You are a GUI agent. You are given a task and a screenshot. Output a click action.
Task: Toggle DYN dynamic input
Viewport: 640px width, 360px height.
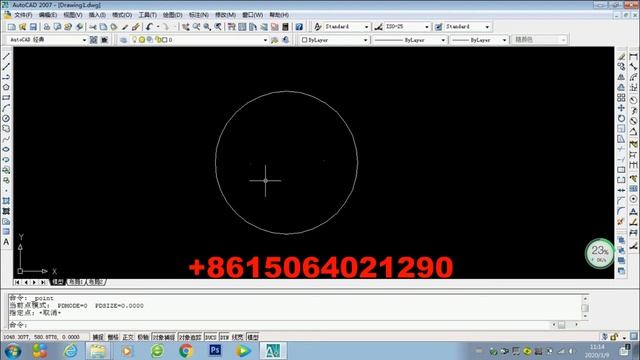click(224, 337)
